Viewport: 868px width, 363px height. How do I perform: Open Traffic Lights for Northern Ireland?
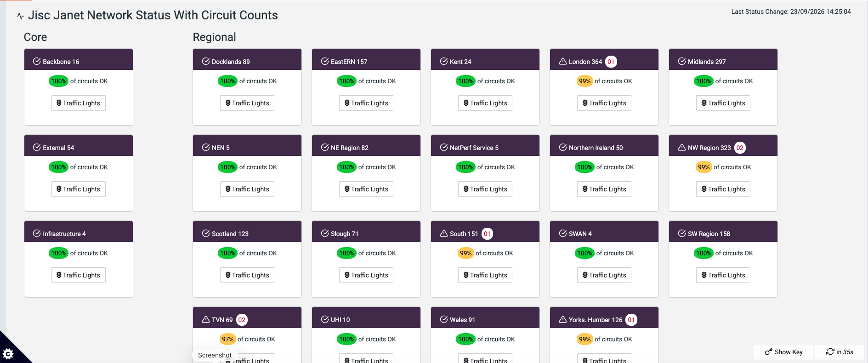point(604,189)
